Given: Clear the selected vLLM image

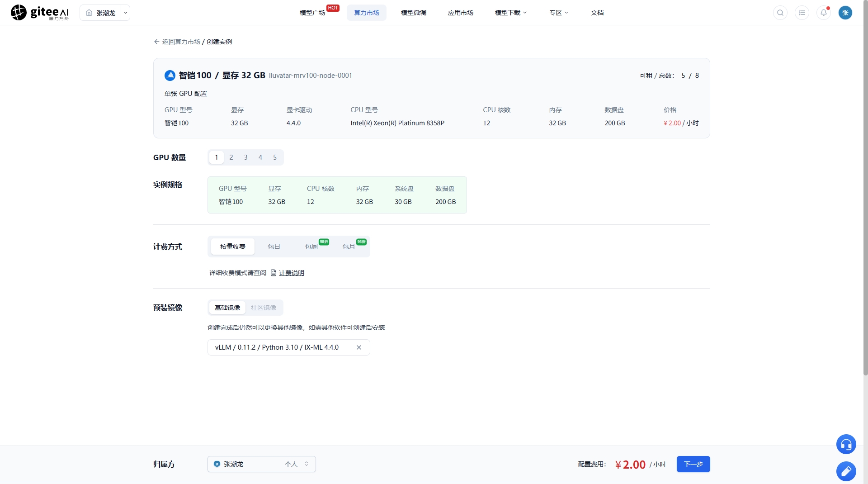Looking at the screenshot, I should (x=359, y=347).
